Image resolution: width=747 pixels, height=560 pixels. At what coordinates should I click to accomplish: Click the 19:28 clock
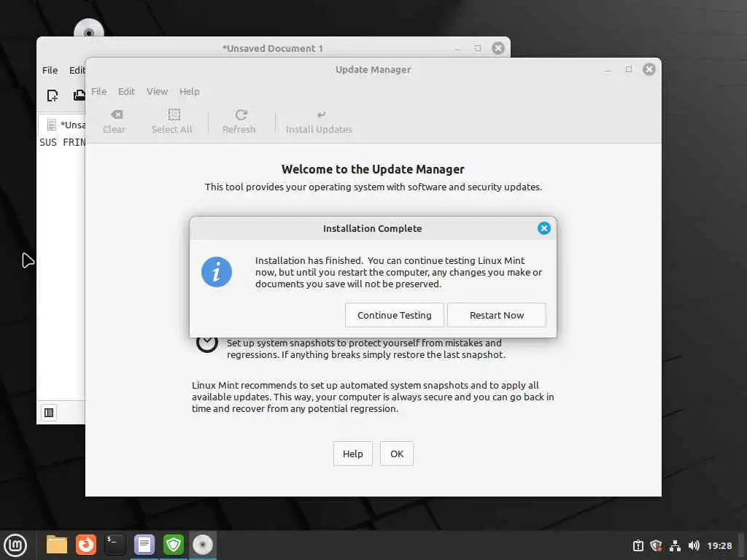click(719, 545)
